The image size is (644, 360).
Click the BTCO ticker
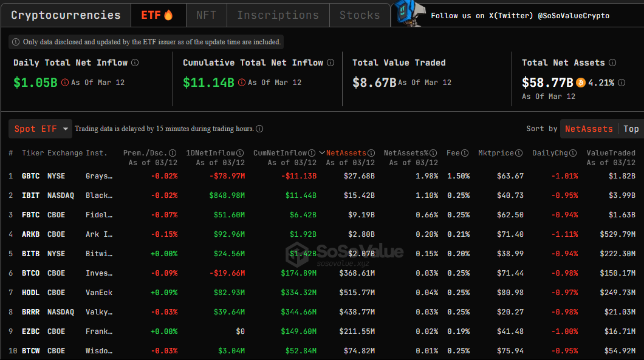point(31,273)
